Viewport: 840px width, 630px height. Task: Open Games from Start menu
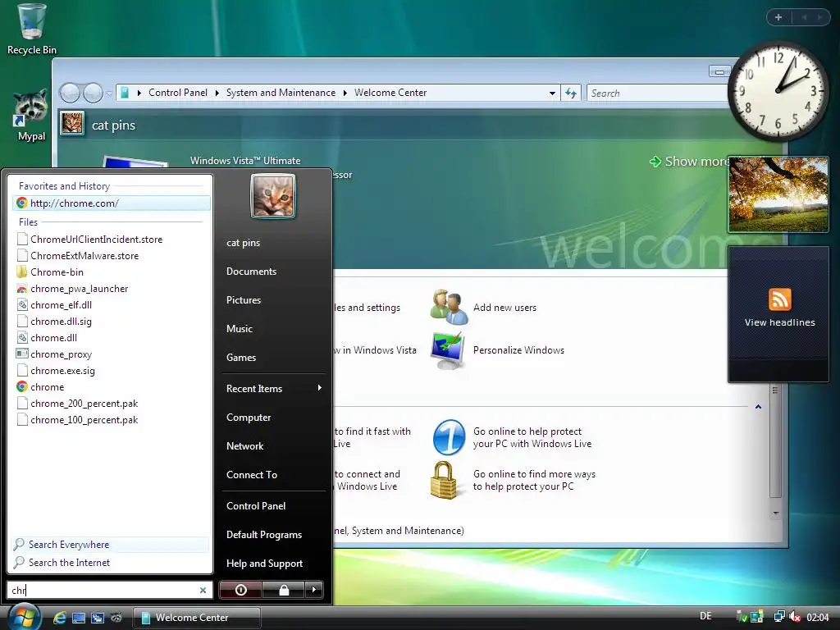coord(241,358)
